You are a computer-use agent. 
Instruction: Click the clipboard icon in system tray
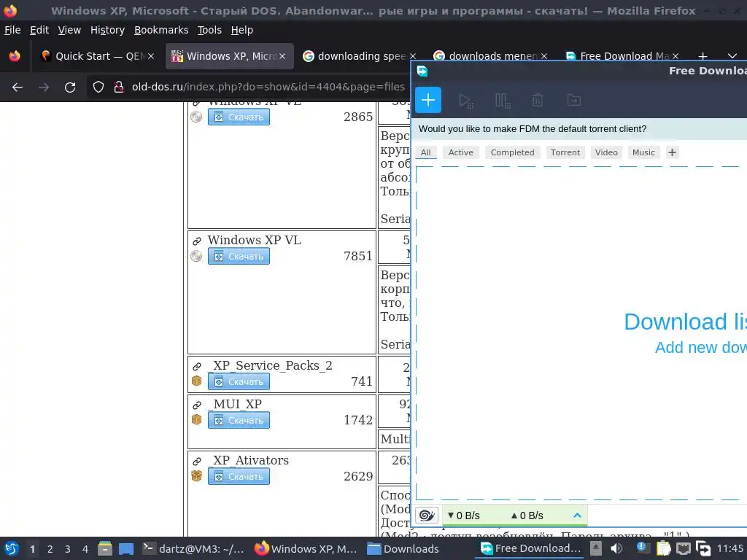(x=663, y=549)
